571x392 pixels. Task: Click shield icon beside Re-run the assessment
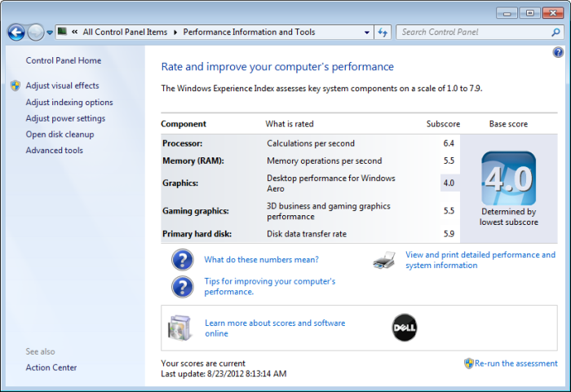coord(469,363)
